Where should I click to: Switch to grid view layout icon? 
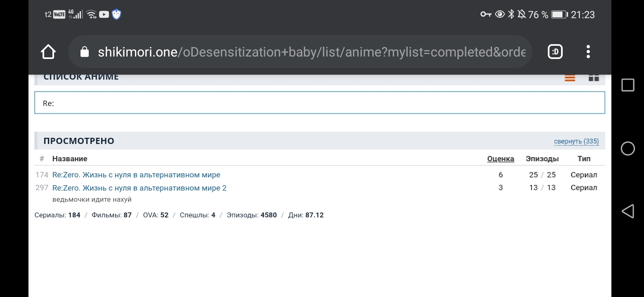(x=594, y=78)
